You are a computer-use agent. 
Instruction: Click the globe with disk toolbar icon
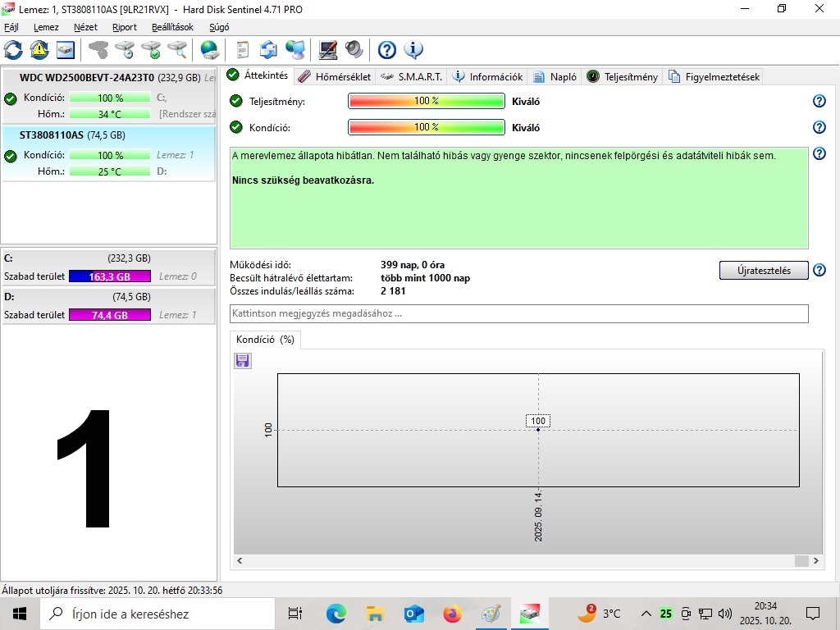pyautogui.click(x=209, y=50)
